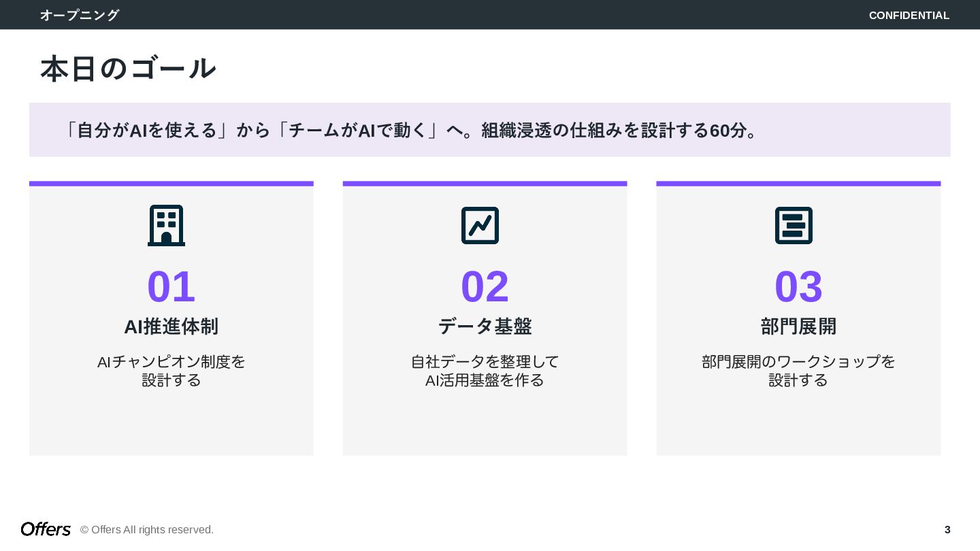The width and height of the screenshot is (980, 551).
Task: Click AIチャンピオン制度を設計する description
Action: pos(171,371)
